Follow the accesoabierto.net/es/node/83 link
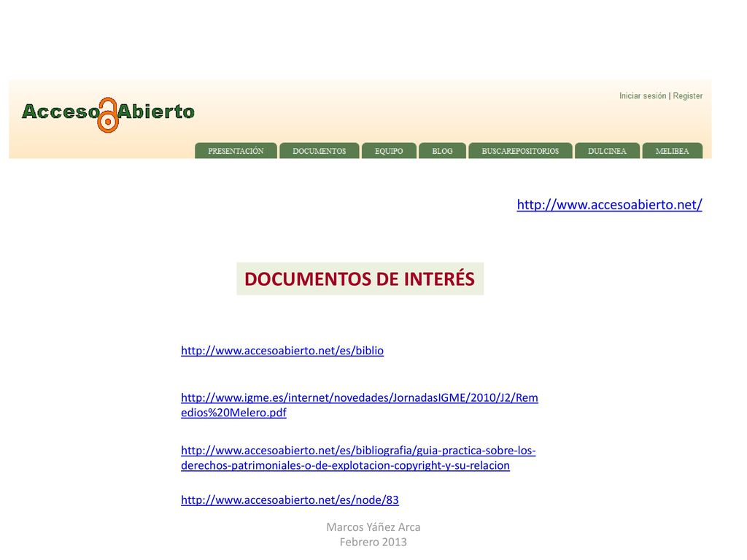 click(x=290, y=500)
